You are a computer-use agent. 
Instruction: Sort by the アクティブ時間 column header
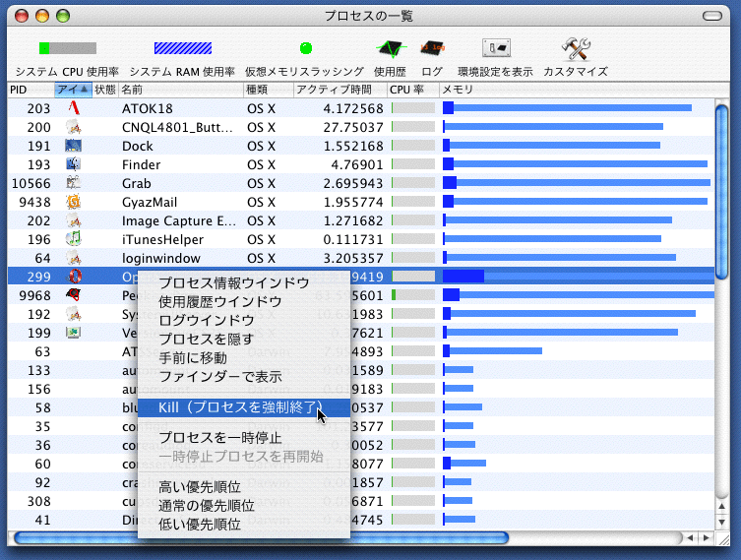(x=340, y=90)
